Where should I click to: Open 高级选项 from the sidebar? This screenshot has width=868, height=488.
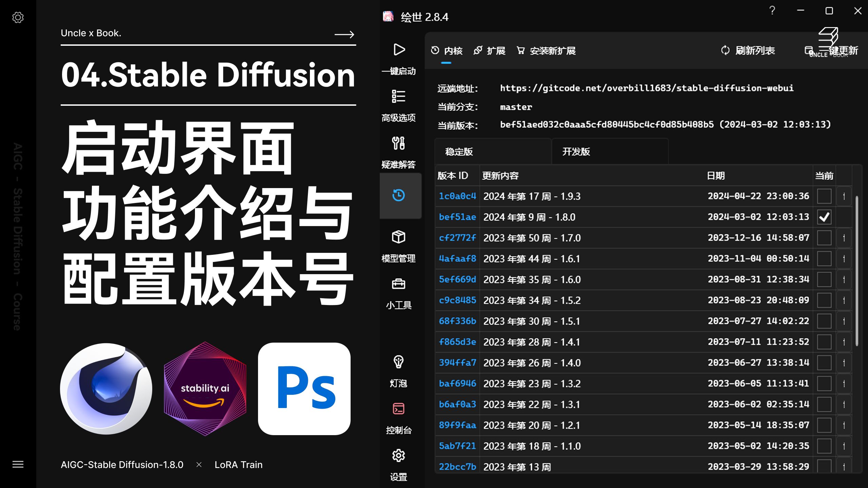click(399, 97)
